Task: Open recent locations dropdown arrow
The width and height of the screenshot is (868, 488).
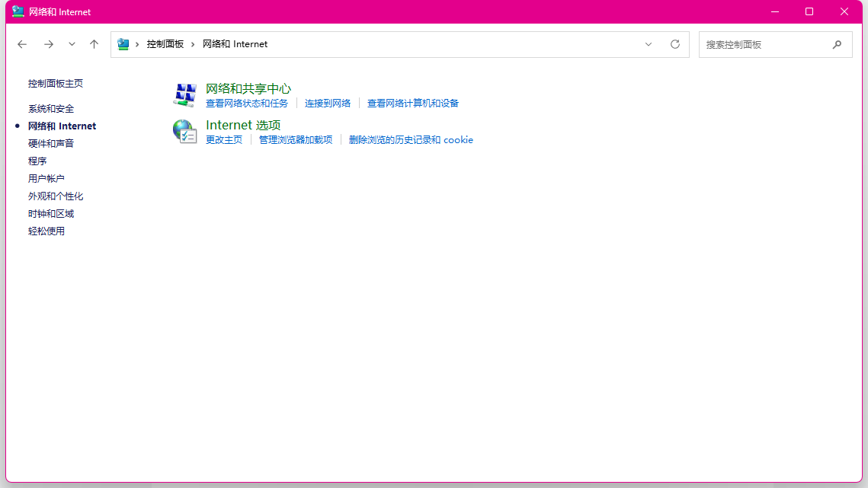Action: coord(72,44)
